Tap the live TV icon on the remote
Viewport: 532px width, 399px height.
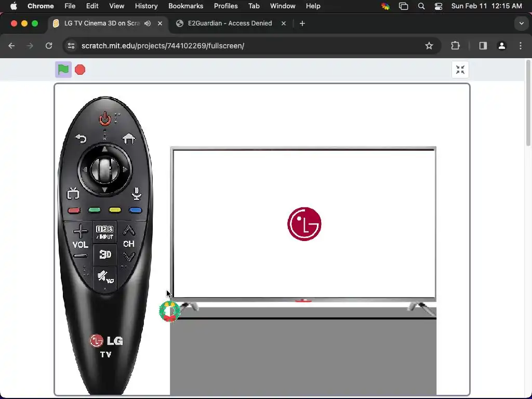pos(73,194)
